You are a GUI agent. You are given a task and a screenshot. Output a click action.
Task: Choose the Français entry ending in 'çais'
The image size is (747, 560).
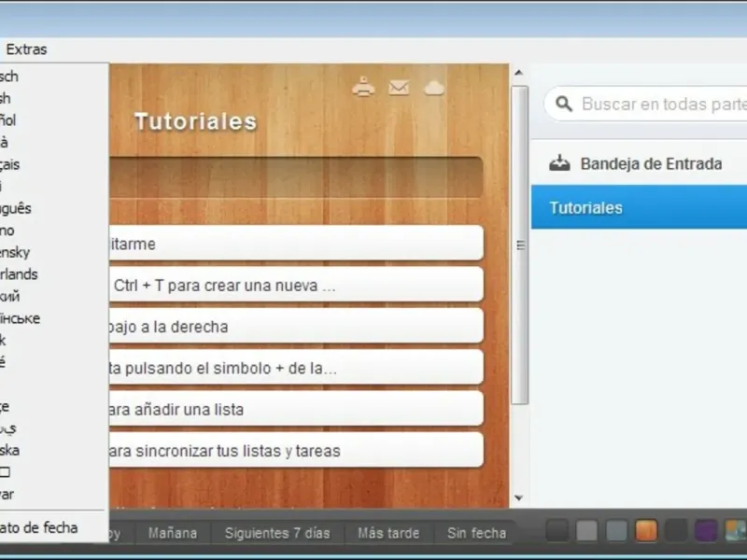click(9, 165)
